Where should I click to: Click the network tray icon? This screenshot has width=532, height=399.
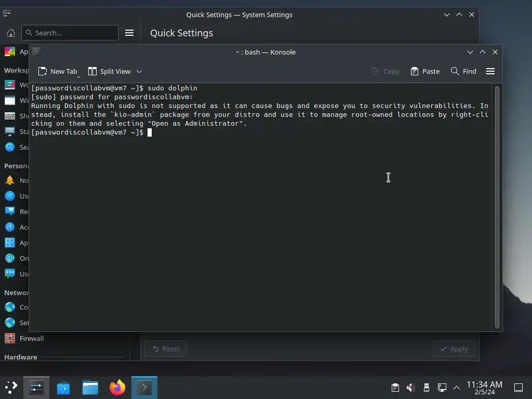coord(442,387)
